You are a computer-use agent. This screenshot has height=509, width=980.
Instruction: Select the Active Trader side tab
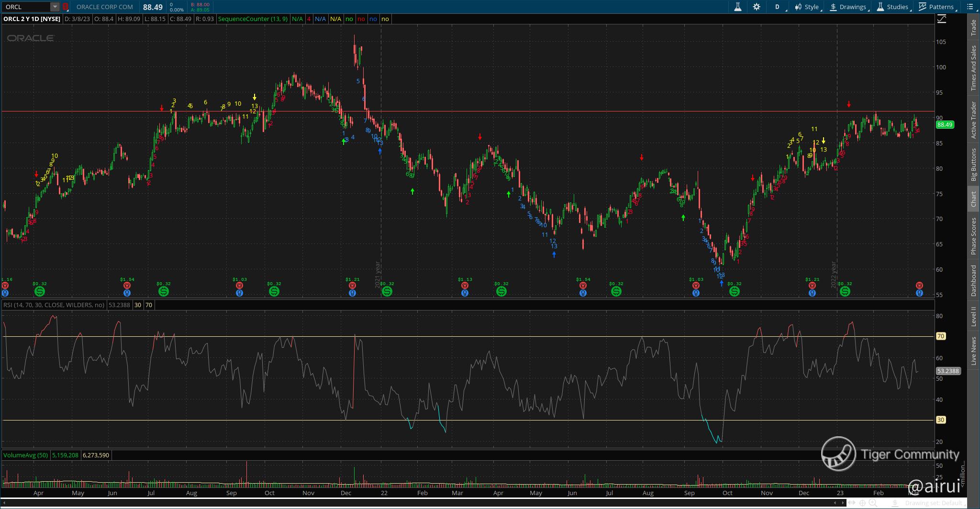pos(973,120)
